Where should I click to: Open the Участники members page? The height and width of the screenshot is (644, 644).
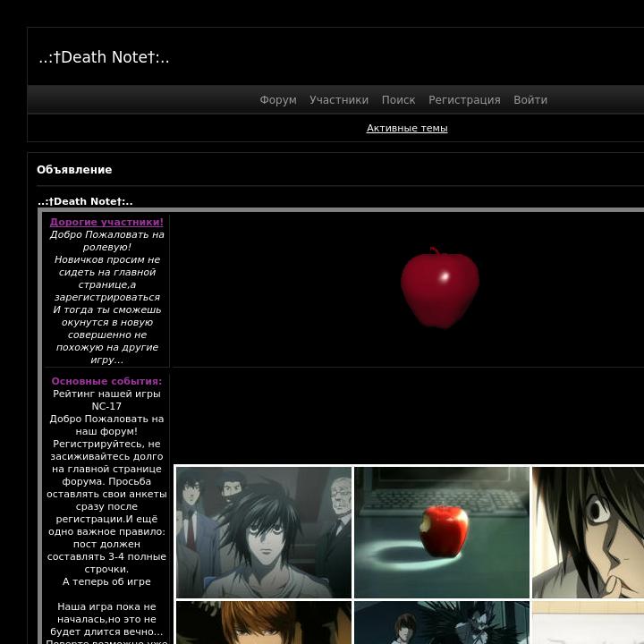[x=339, y=100]
